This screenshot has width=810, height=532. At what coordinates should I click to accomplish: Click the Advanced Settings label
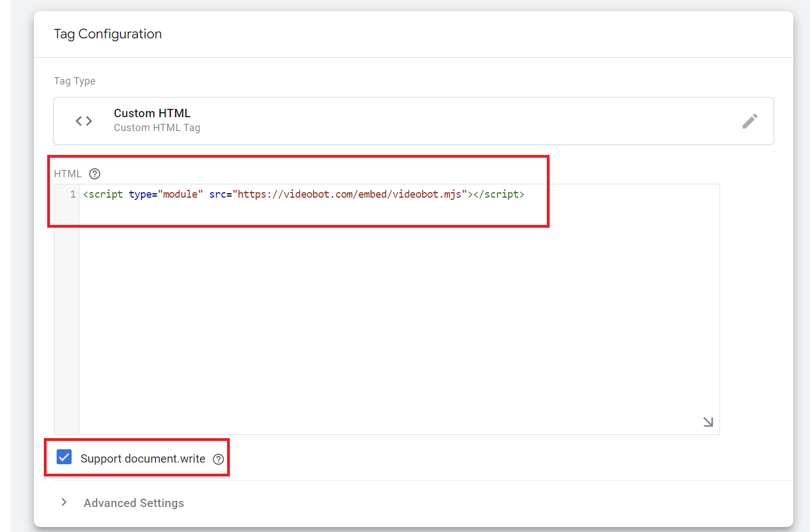point(134,503)
